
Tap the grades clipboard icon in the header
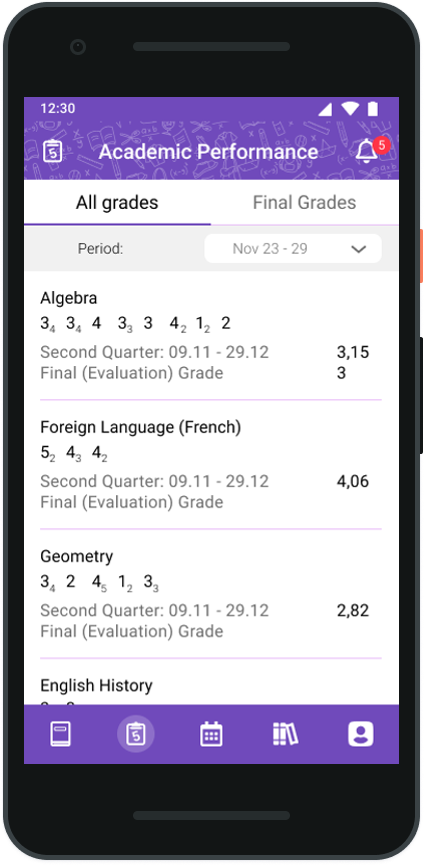coord(52,151)
